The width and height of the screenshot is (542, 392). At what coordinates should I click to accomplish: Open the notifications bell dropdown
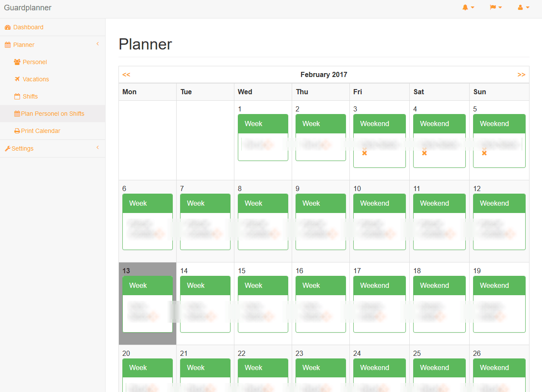pyautogui.click(x=468, y=7)
